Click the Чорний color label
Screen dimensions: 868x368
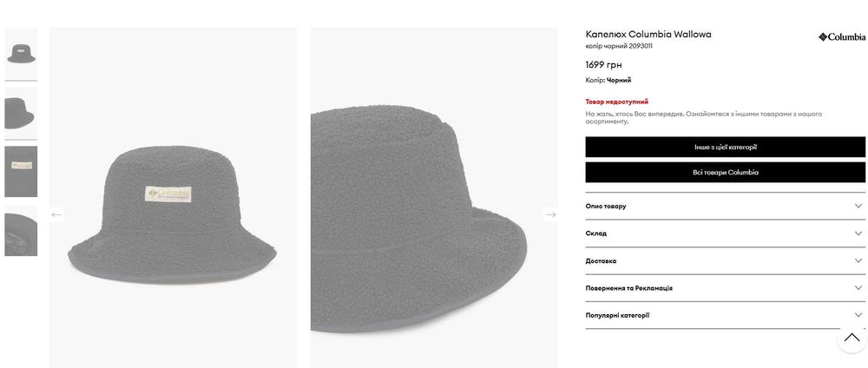pos(619,80)
